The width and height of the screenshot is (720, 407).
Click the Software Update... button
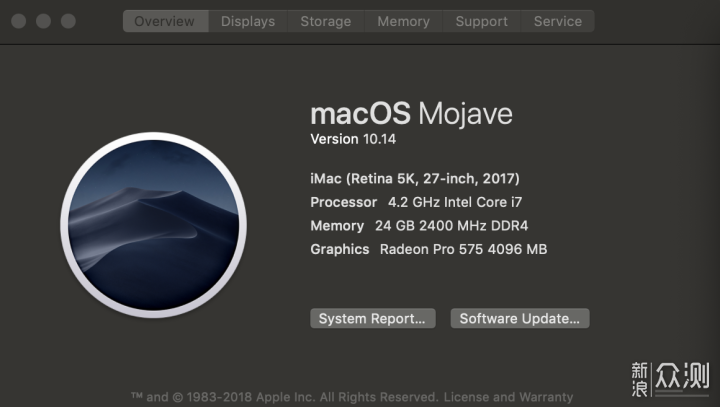tap(520, 318)
